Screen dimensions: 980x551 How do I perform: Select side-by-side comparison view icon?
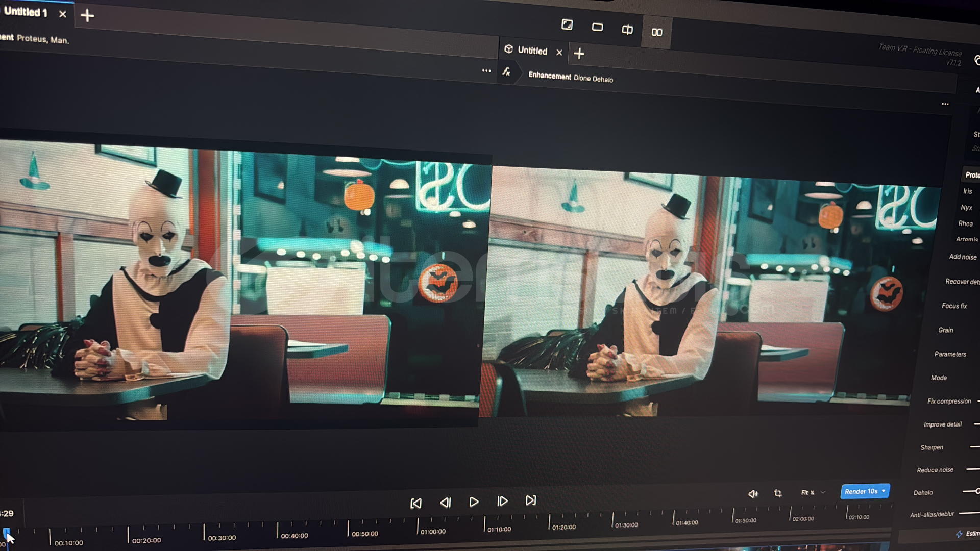coord(657,32)
